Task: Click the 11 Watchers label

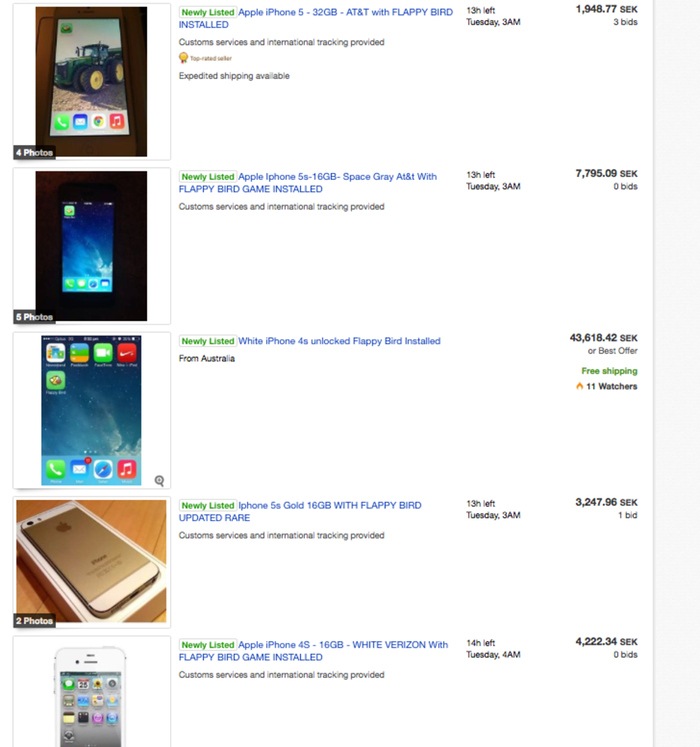Action: [x=611, y=386]
